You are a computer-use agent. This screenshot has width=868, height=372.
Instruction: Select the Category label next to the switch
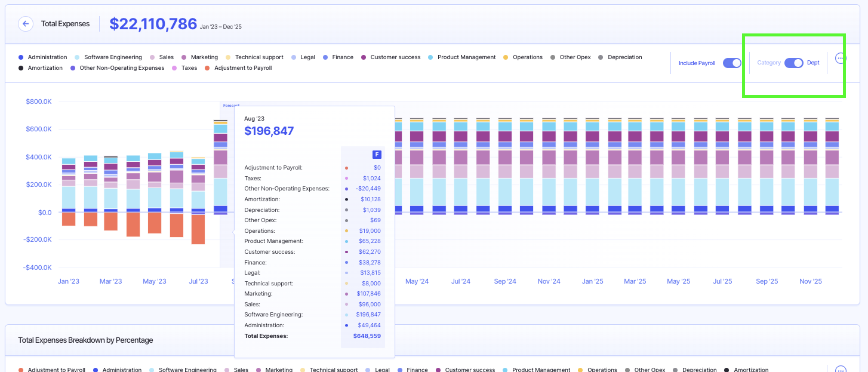[x=769, y=63]
